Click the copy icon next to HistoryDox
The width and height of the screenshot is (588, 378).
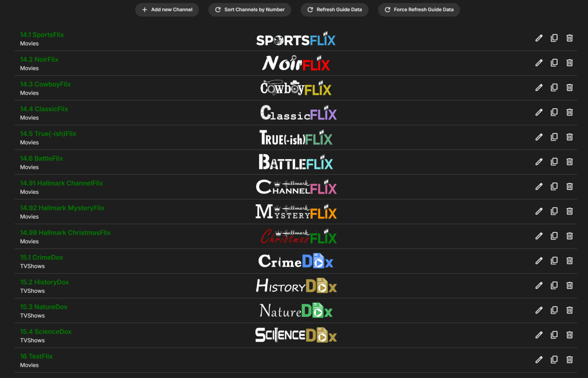coord(554,285)
